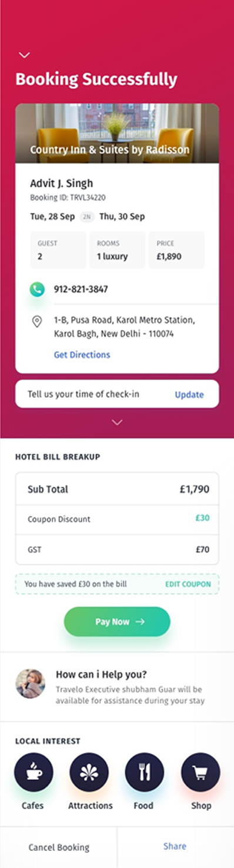The image size is (234, 868).
Task: Open the Cafes coffee cup icon
Action: point(34,771)
